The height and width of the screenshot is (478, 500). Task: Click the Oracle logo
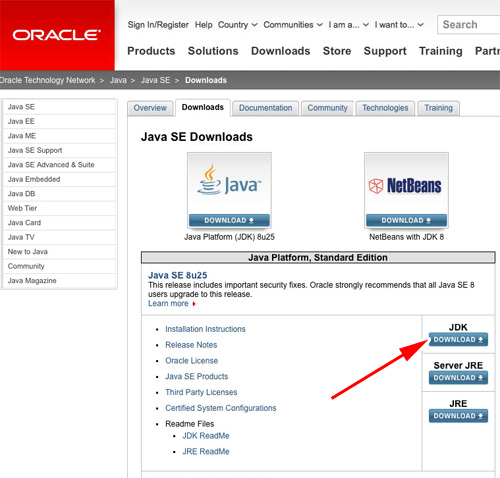click(57, 35)
